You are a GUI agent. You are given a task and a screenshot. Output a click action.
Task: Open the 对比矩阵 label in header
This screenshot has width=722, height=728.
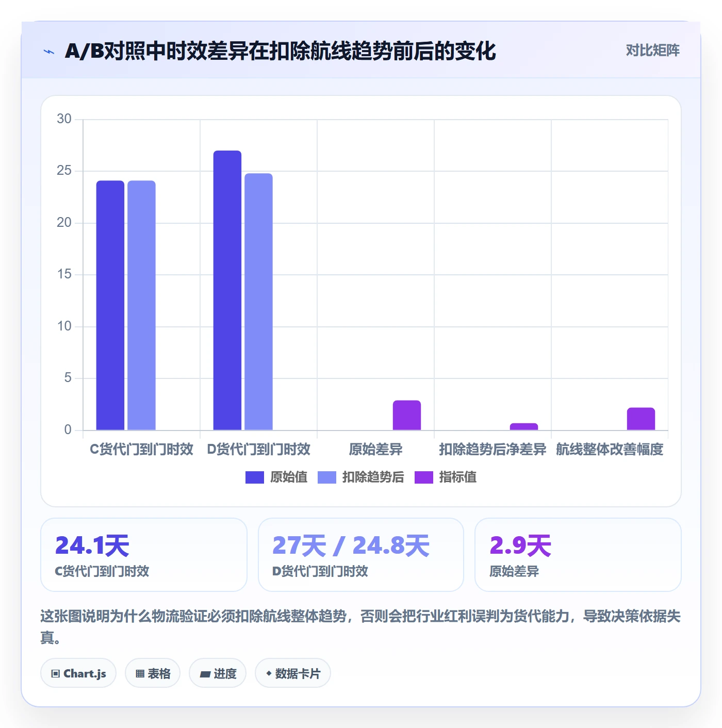click(653, 51)
